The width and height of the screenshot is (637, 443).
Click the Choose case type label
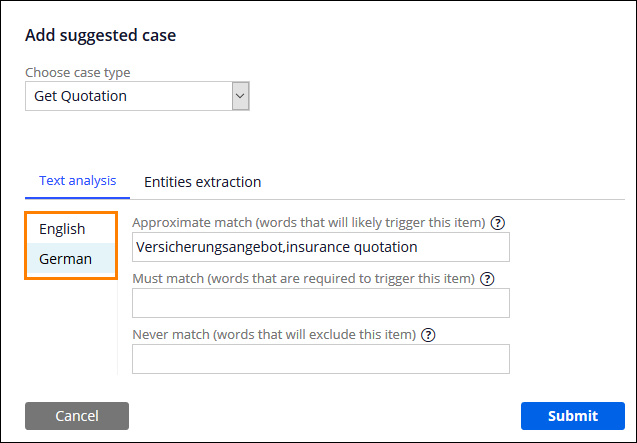77,73
